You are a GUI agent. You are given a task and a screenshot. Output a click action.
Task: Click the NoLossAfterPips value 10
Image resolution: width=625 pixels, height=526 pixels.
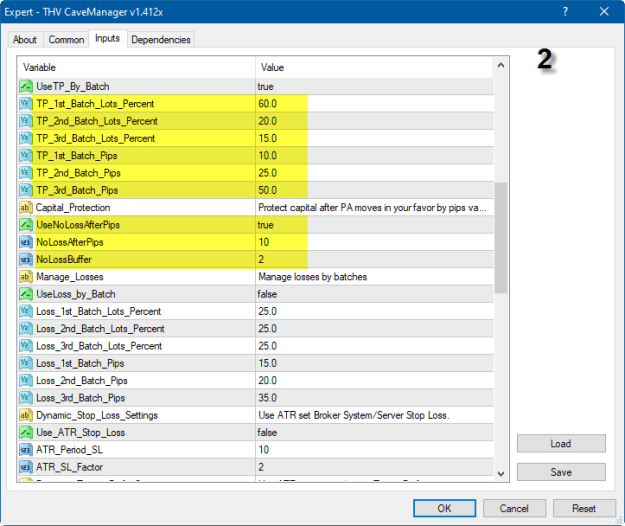[263, 242]
